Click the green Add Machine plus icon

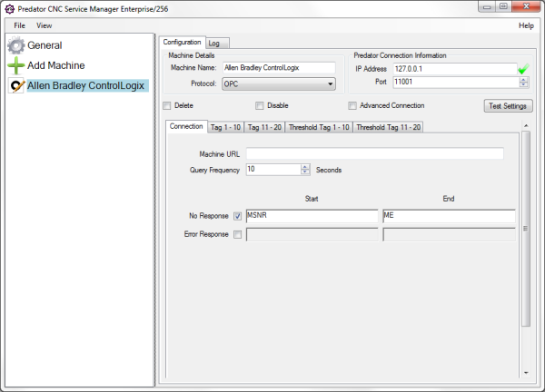[15, 65]
